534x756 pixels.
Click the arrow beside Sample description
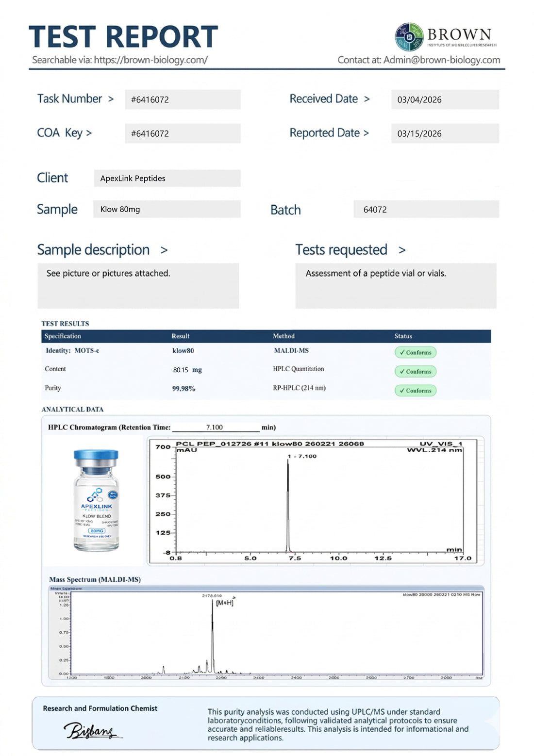pyautogui.click(x=164, y=250)
